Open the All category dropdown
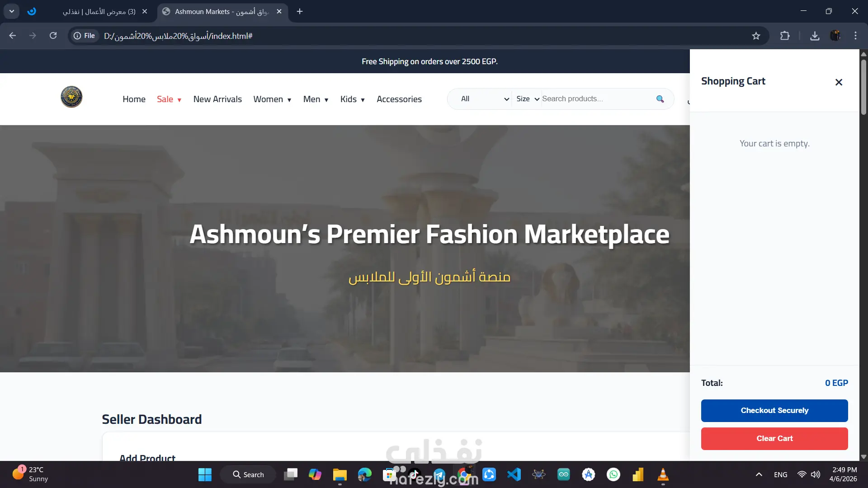Image resolution: width=868 pixels, height=488 pixels. point(485,99)
